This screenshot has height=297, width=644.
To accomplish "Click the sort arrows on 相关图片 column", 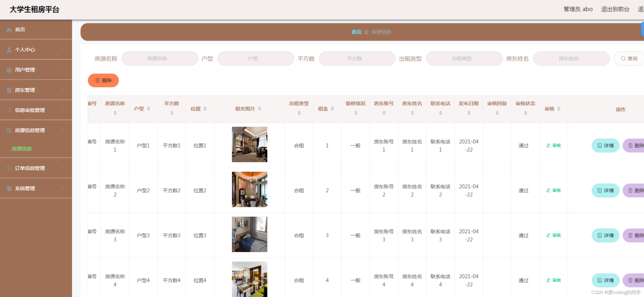I will tap(259, 109).
